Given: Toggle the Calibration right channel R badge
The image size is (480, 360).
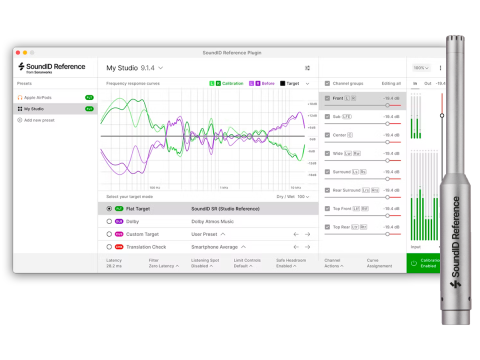Looking at the screenshot, I should click(218, 83).
